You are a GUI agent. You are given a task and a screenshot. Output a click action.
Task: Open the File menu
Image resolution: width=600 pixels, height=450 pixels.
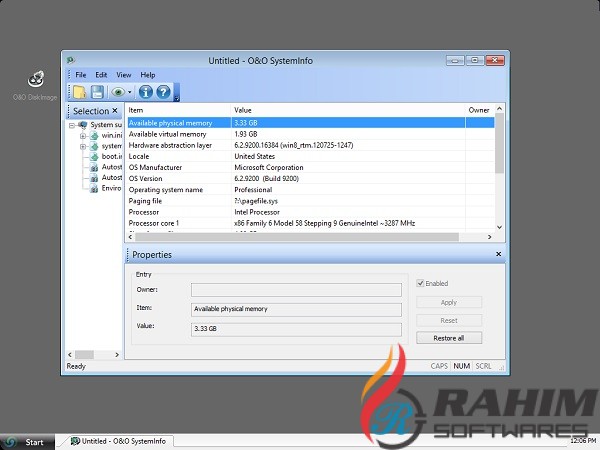click(80, 75)
